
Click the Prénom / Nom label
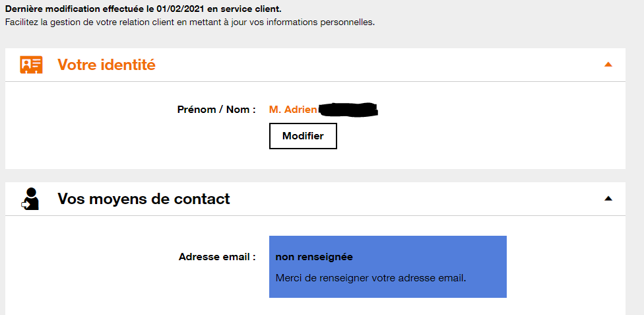point(216,110)
